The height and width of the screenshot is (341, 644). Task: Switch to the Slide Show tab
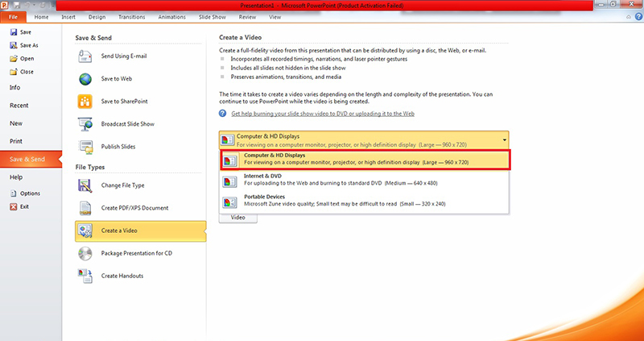tap(213, 17)
